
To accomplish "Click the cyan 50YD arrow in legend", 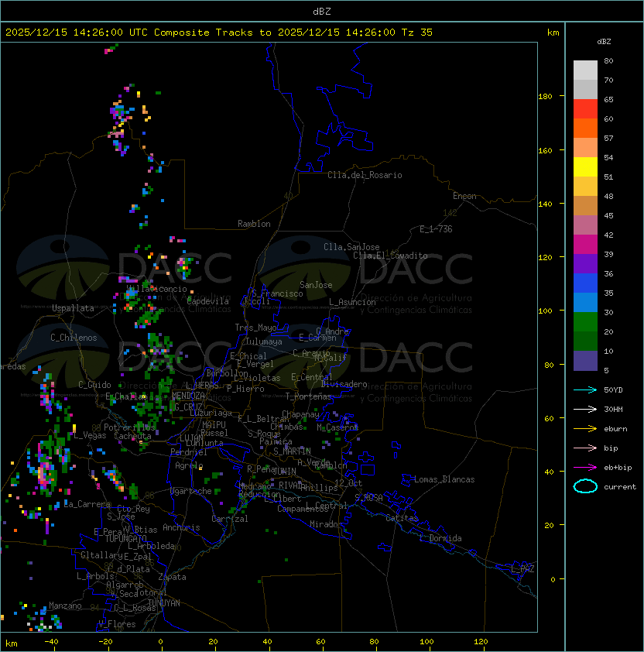I will pos(585,389).
